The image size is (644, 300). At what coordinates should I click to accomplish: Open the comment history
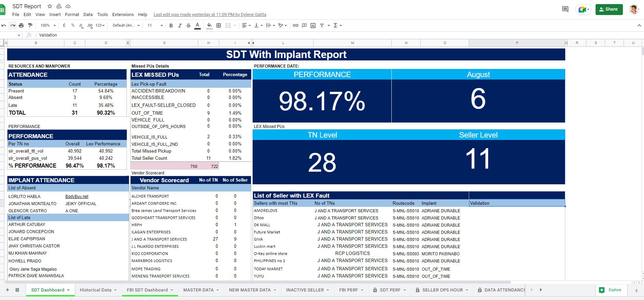(x=565, y=9)
